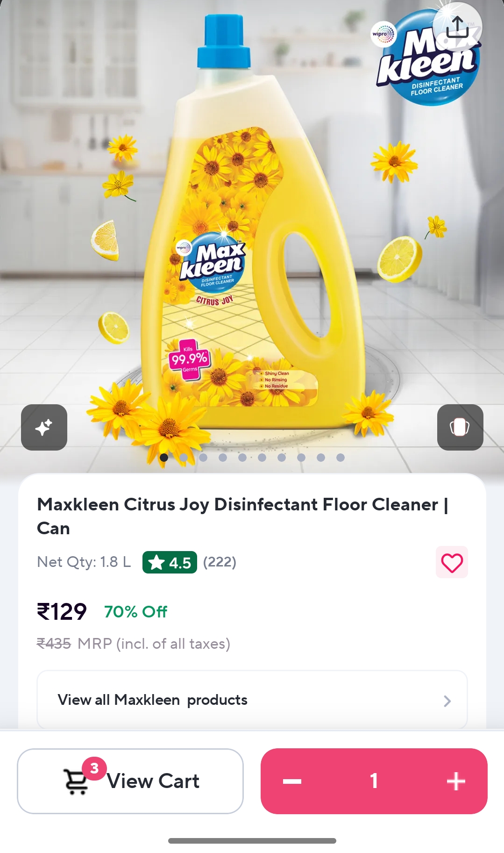Open the (222) reviews count
Viewport: 504px width, 853px height.
(220, 562)
